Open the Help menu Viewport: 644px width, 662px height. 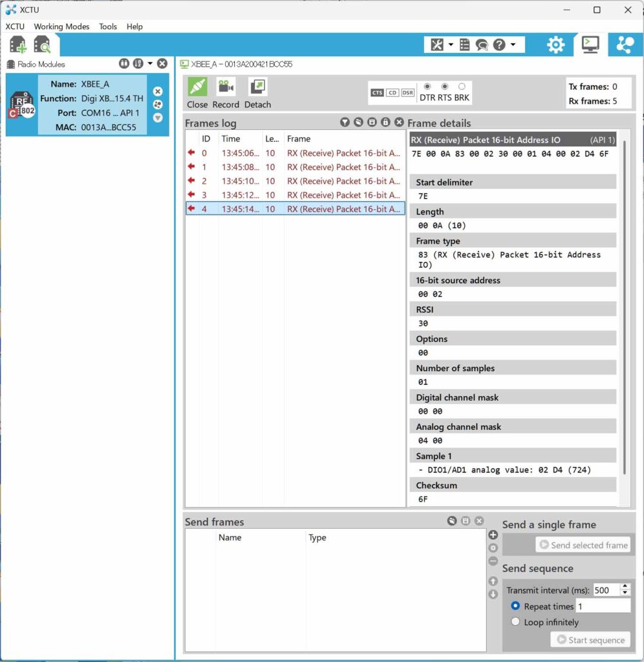(x=134, y=26)
